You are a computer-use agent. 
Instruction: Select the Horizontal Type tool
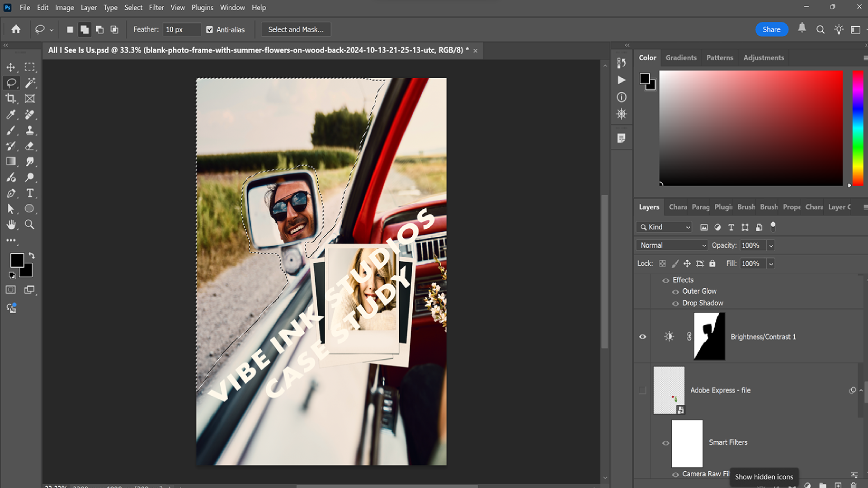[x=30, y=193]
